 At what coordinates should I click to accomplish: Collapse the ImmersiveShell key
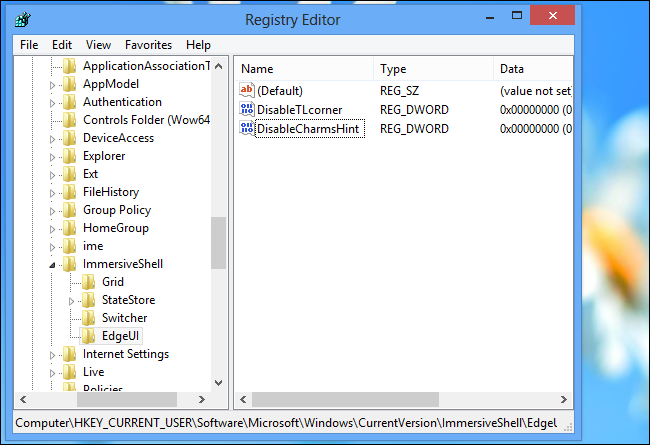52,265
